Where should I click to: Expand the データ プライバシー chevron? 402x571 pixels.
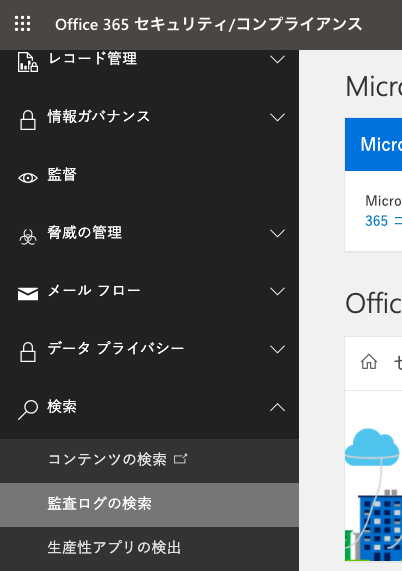[x=277, y=350]
